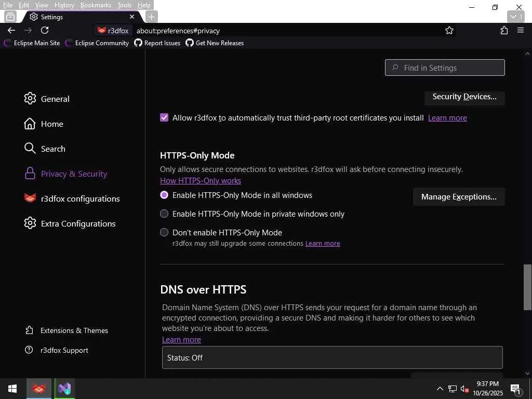Click the Find in Settings search field

point(445,68)
